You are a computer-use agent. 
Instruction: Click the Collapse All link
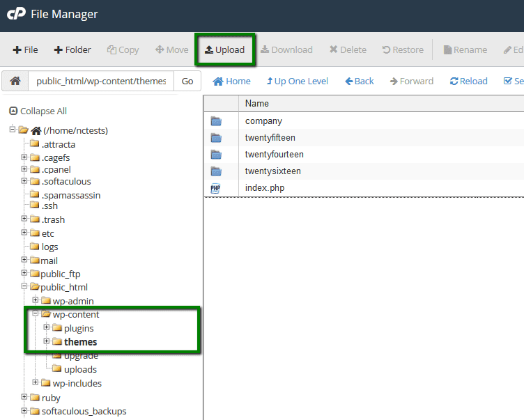tap(38, 111)
